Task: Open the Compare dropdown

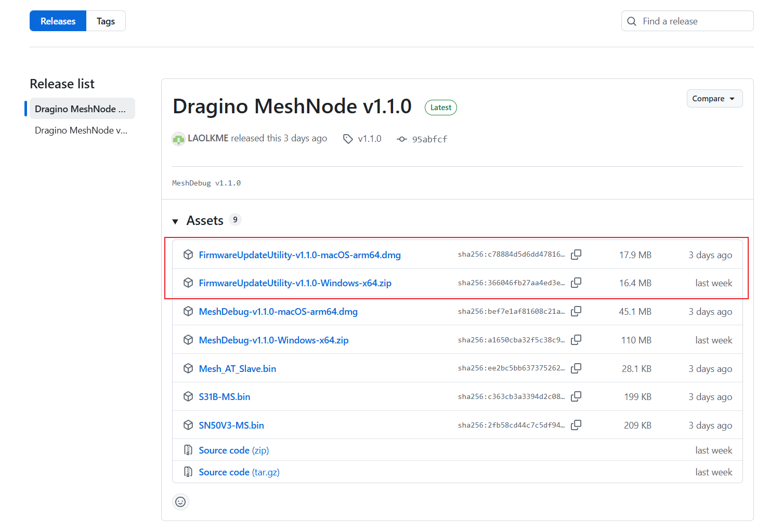Action: pos(714,99)
